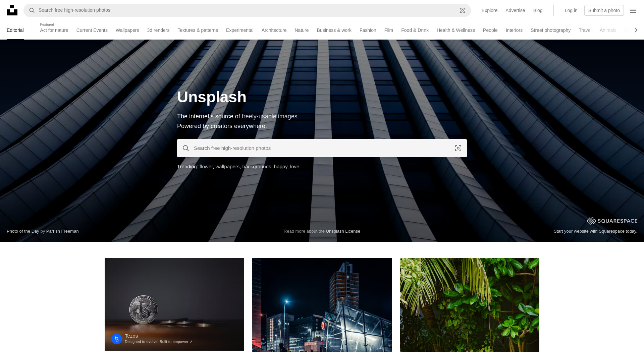Click the Submit a photo button

click(x=604, y=10)
